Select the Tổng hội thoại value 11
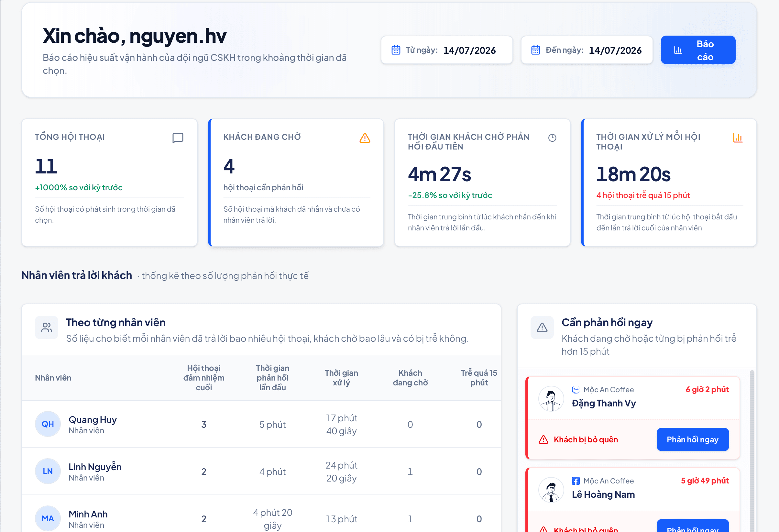The height and width of the screenshot is (532, 779). coord(46,166)
